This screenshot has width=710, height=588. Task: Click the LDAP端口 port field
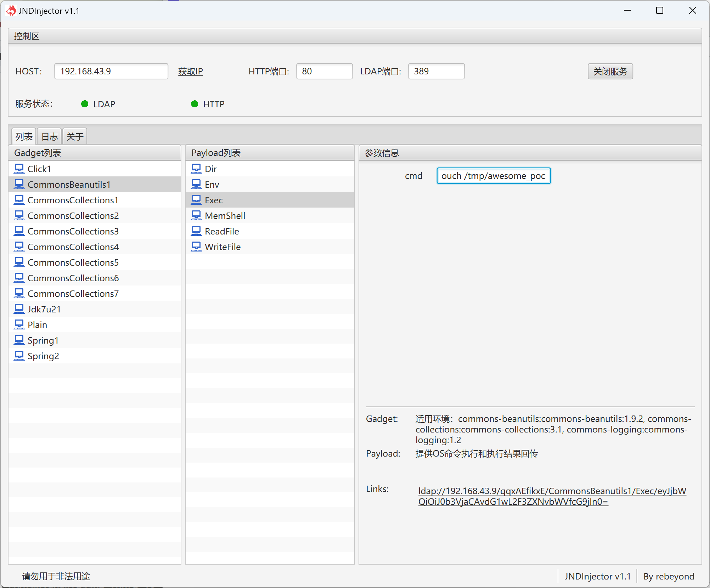click(436, 71)
